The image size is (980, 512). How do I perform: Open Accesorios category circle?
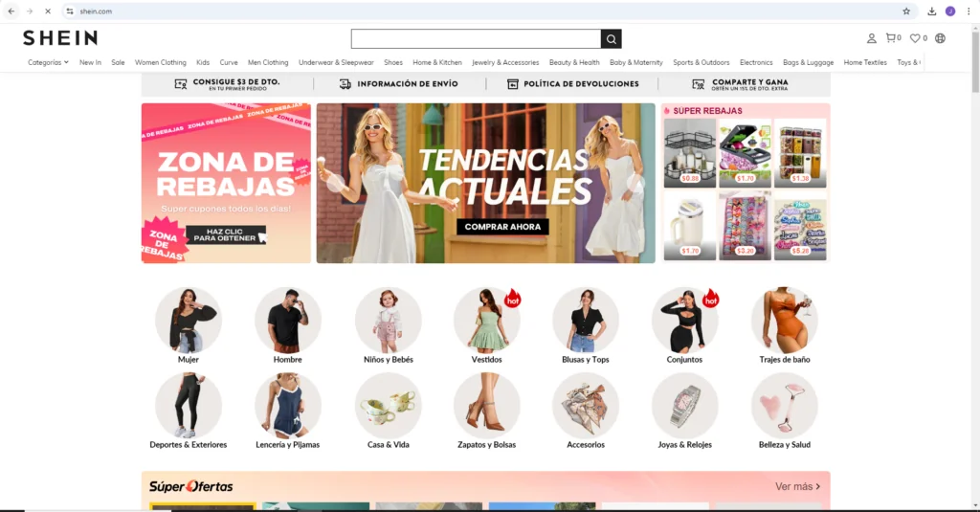pyautogui.click(x=585, y=406)
